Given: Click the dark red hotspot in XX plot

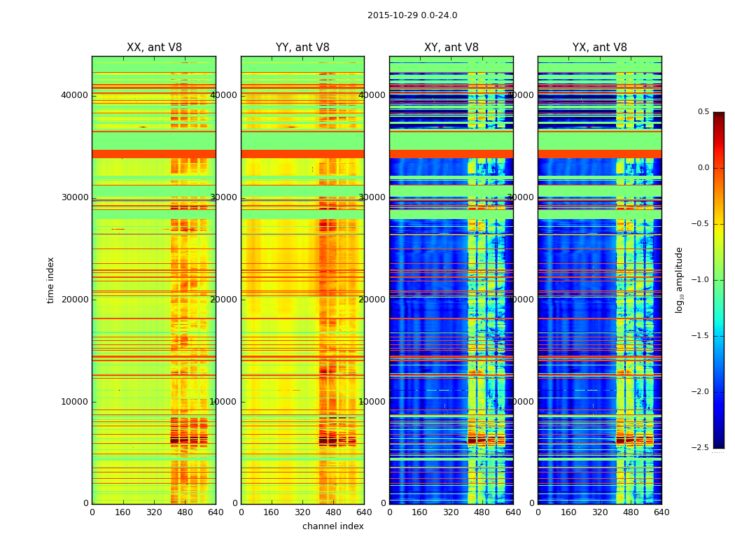Looking at the screenshot, I should 188,440.
